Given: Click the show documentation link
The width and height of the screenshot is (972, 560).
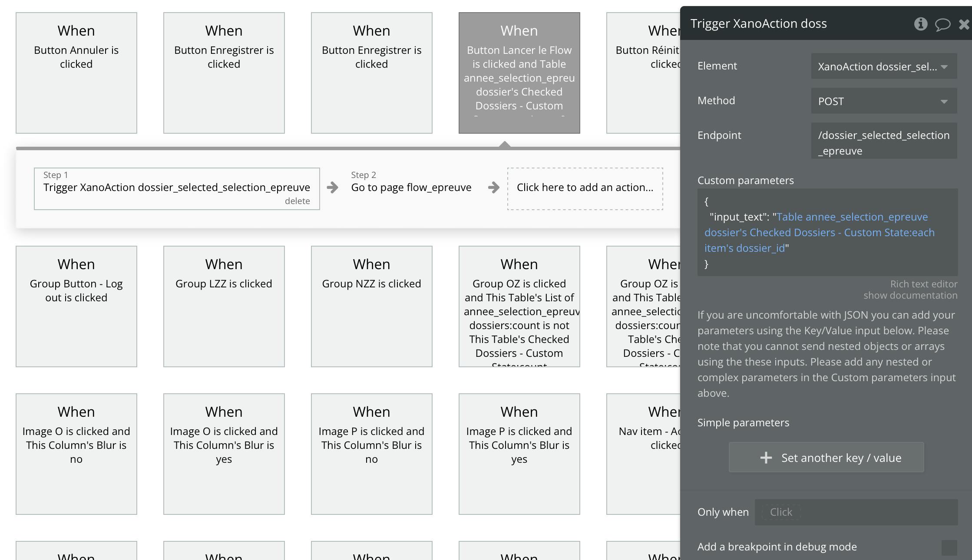Looking at the screenshot, I should pos(910,295).
